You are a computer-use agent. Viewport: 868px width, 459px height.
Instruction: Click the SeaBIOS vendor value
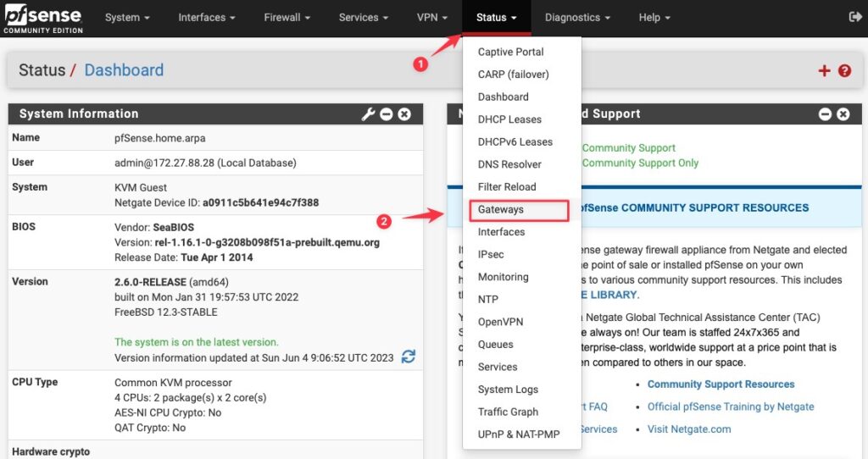[173, 227]
